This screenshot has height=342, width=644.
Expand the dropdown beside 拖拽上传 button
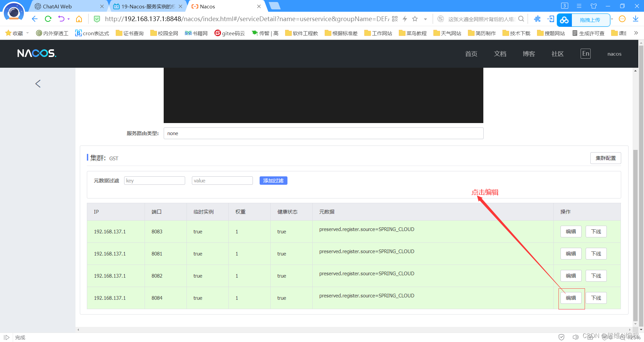[x=612, y=19]
